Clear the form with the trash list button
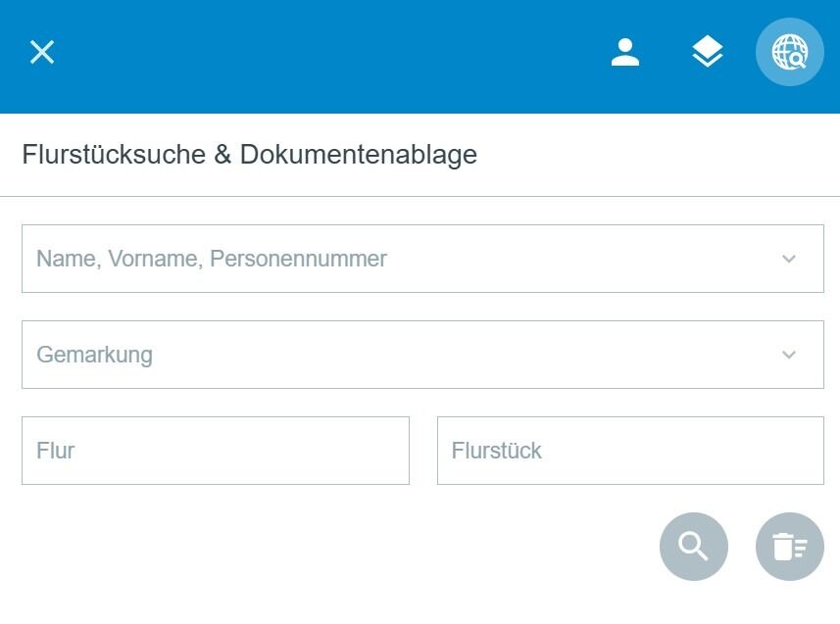Screen dimensions: 840x624 pos(789,547)
